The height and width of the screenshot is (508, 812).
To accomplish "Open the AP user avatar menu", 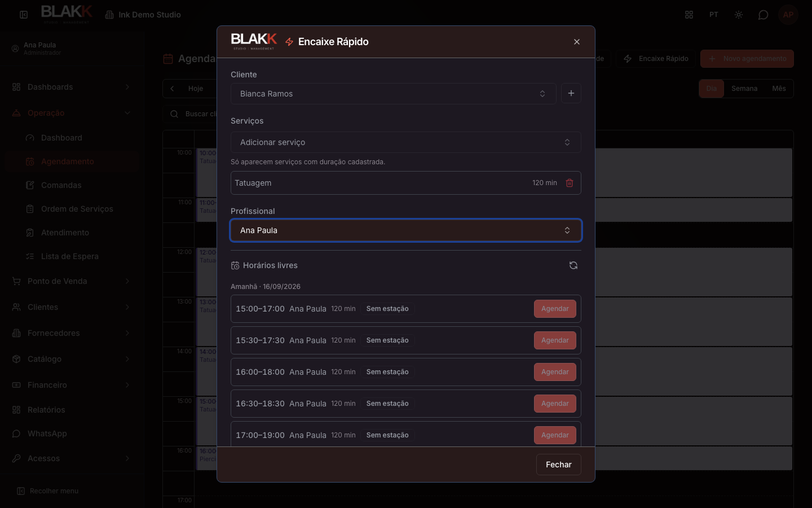I will 788,15.
